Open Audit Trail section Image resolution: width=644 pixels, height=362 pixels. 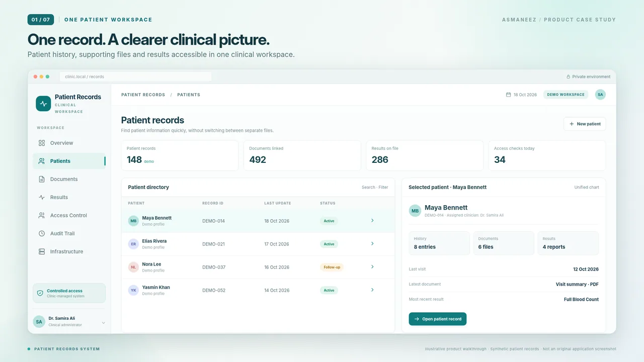coord(69,233)
